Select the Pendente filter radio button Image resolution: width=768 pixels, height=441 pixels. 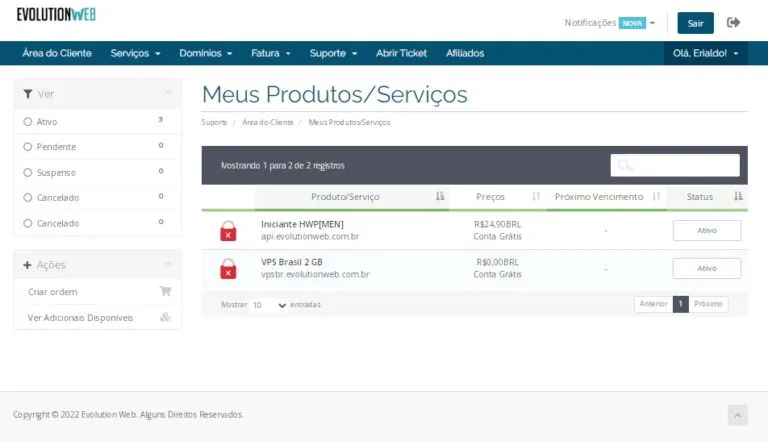(27, 147)
